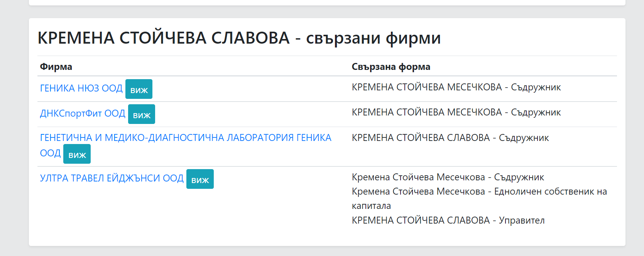The height and width of the screenshot is (256, 644).
Task: Click the partially visible white card at top
Action: point(327,2)
